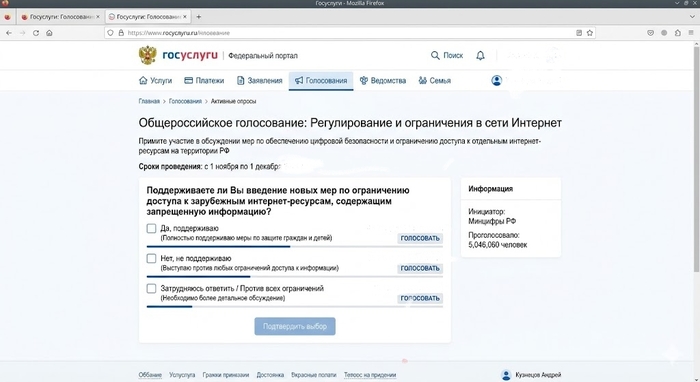
Task: Tick the 'Да, поддерживаю' checkbox
Action: click(151, 228)
